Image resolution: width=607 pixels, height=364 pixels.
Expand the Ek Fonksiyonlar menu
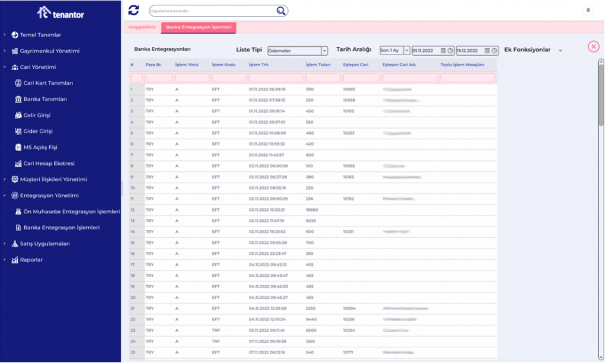tap(560, 50)
